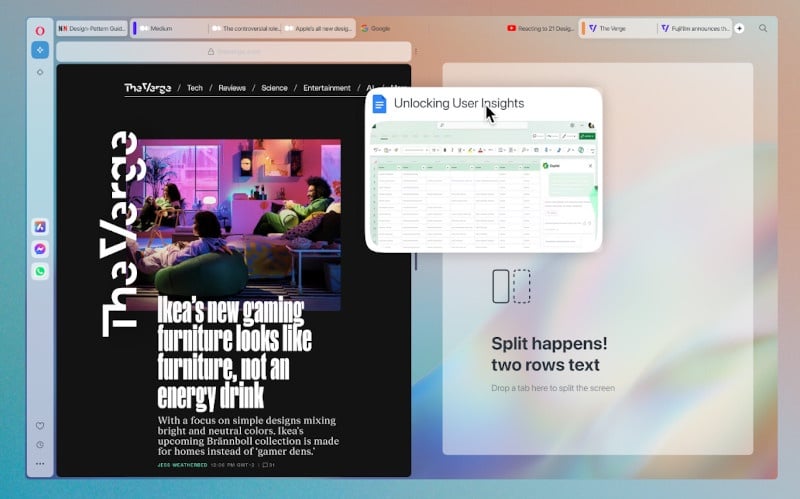Switch to the second diamond workspace icon
This screenshot has width=800, height=499.
click(40, 72)
